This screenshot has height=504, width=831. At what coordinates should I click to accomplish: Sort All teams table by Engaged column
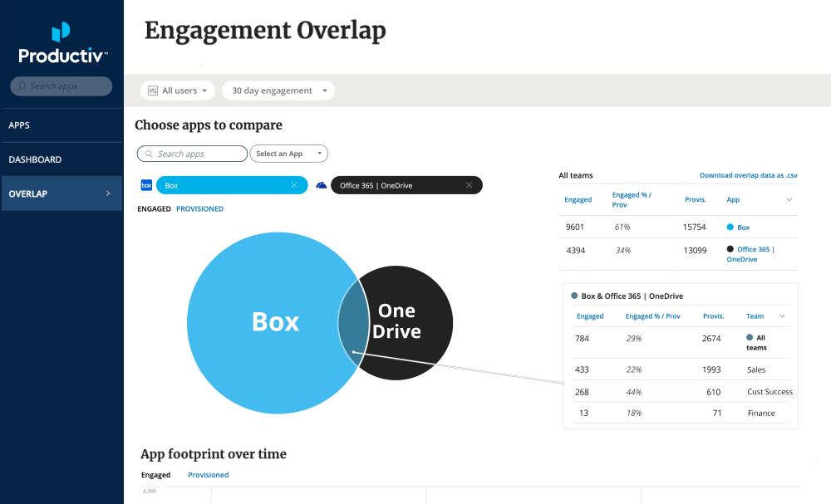578,199
